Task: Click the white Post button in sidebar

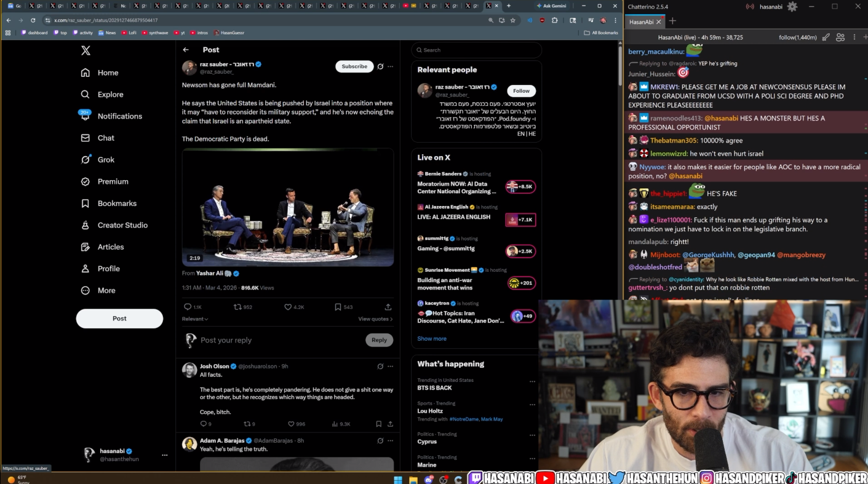Action: point(119,319)
